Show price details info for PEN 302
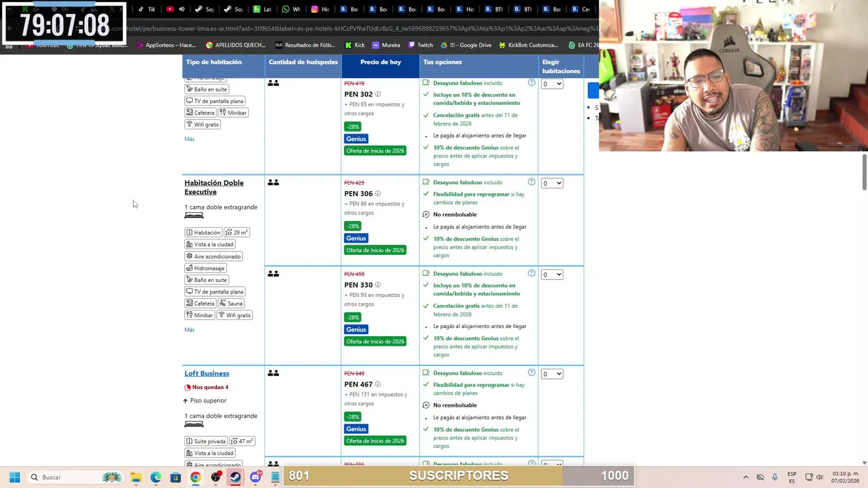This screenshot has width=868, height=488. [378, 94]
